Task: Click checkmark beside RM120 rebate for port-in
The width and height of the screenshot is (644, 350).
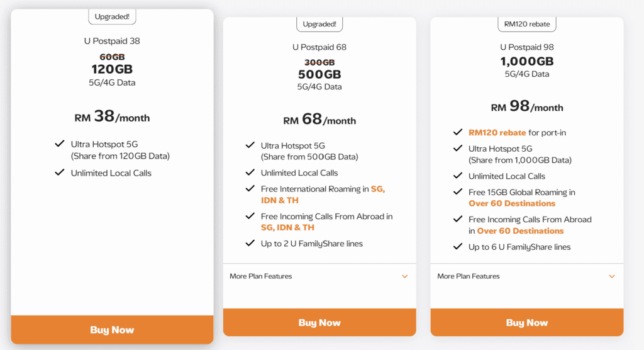Action: pyautogui.click(x=457, y=133)
